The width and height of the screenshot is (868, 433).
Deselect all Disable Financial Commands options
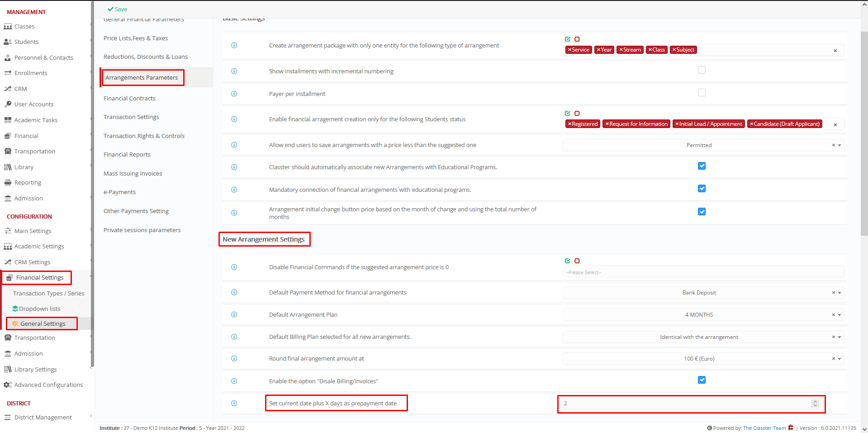tap(577, 261)
